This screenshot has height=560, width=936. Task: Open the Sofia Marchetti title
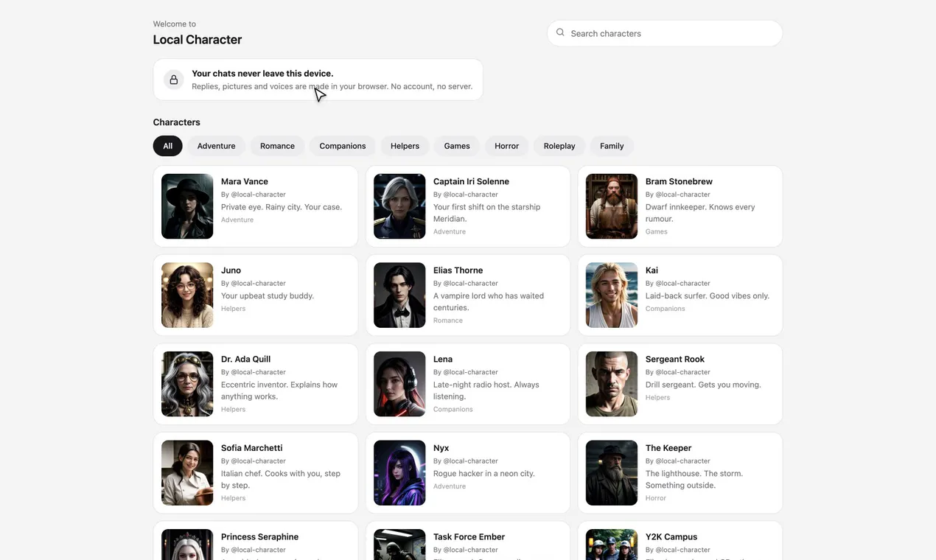pyautogui.click(x=252, y=448)
